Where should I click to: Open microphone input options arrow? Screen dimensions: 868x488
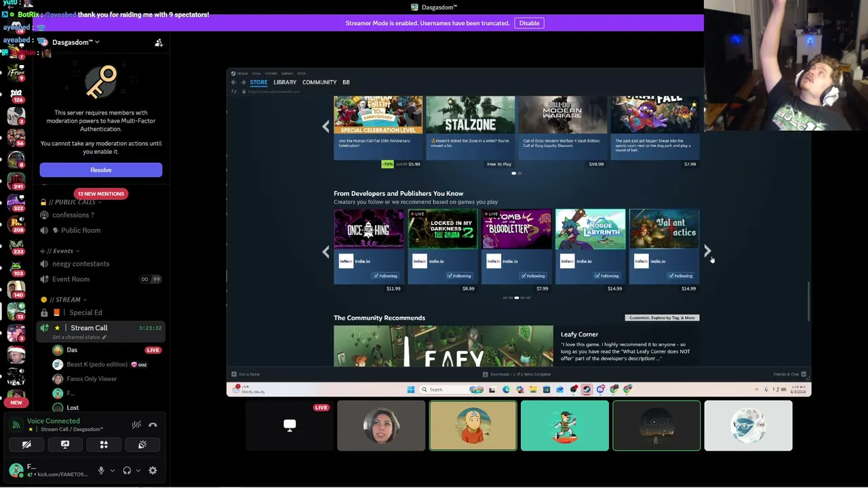pos(113,470)
